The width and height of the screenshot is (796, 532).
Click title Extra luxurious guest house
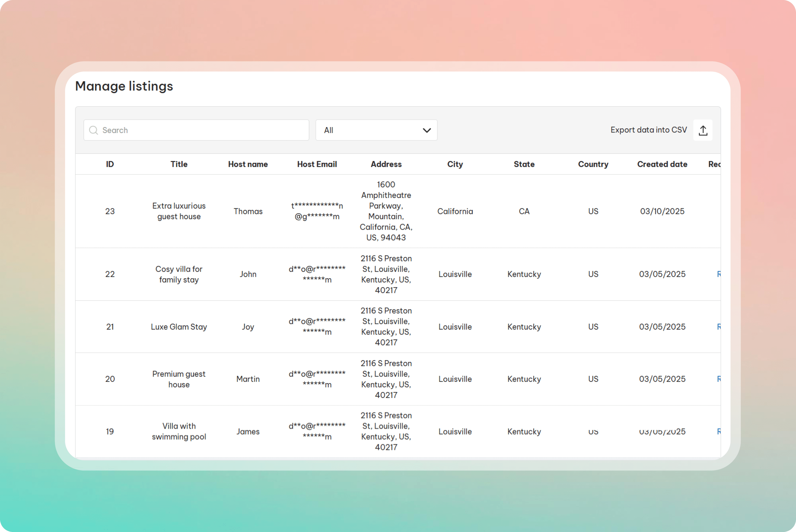coord(179,211)
